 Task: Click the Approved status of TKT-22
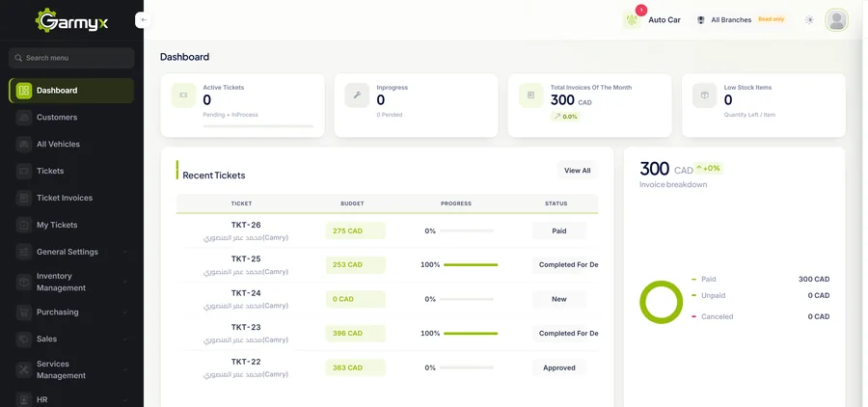(x=559, y=367)
